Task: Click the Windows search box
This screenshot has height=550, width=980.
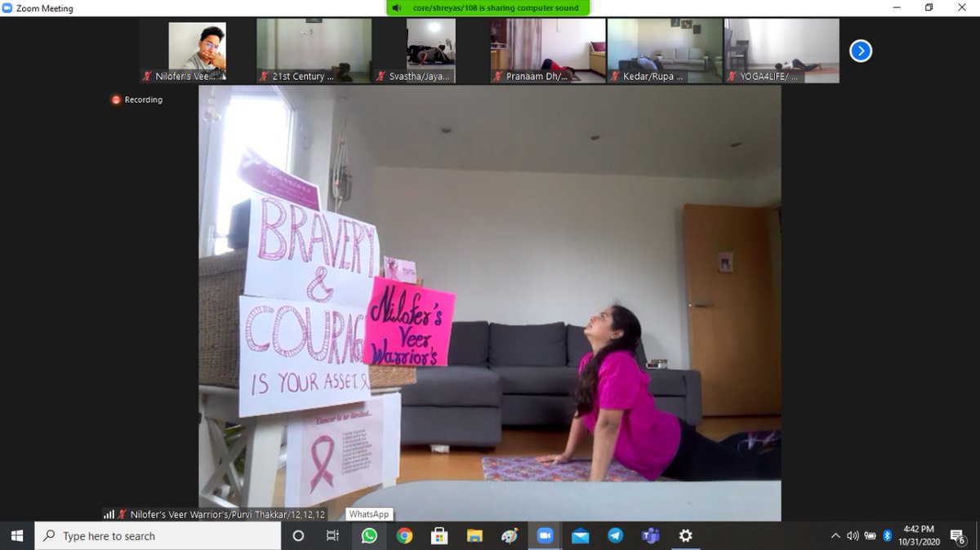Action: click(x=158, y=536)
